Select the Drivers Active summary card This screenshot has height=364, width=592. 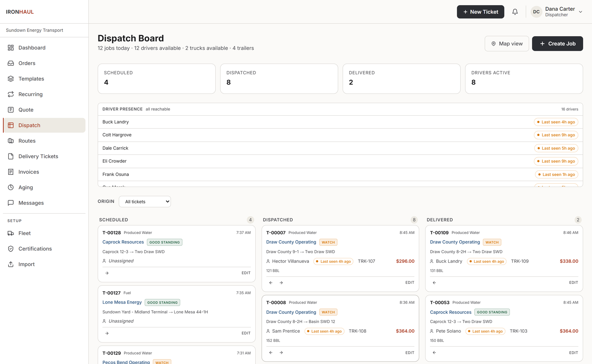[x=524, y=79]
